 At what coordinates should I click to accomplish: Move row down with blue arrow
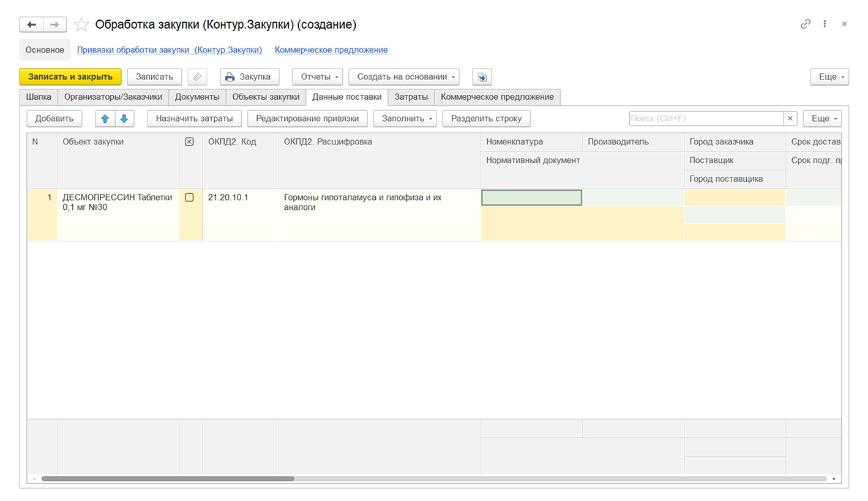(124, 119)
